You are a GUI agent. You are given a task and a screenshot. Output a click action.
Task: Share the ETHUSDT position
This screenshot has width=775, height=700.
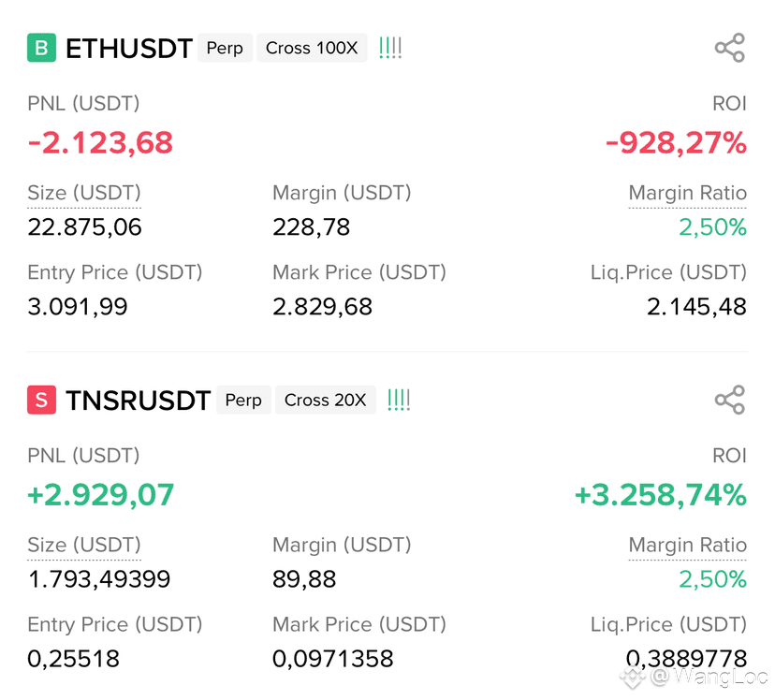729,48
